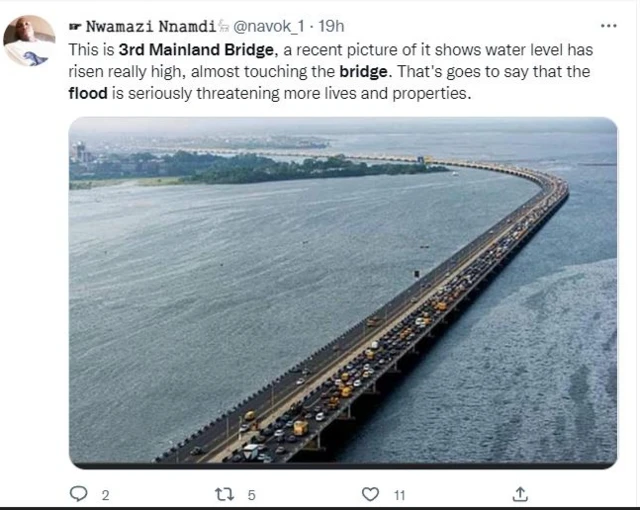Open the tweet via the 19h timestamp
Image resolution: width=640 pixels, height=510 pixels.
(x=332, y=26)
